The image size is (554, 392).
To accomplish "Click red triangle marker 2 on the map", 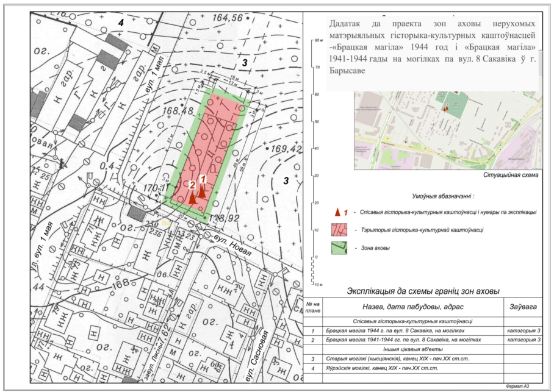I will point(192,198).
